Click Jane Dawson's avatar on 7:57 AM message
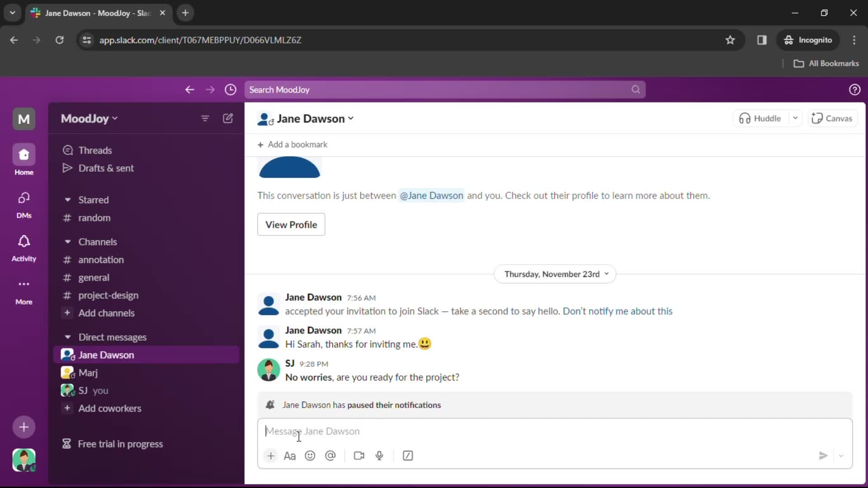The height and width of the screenshot is (488, 868). click(x=269, y=337)
